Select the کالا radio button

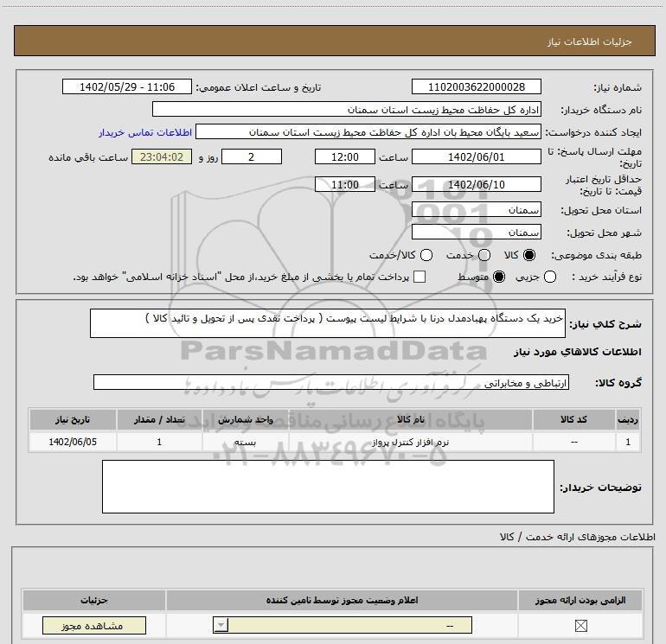(529, 255)
